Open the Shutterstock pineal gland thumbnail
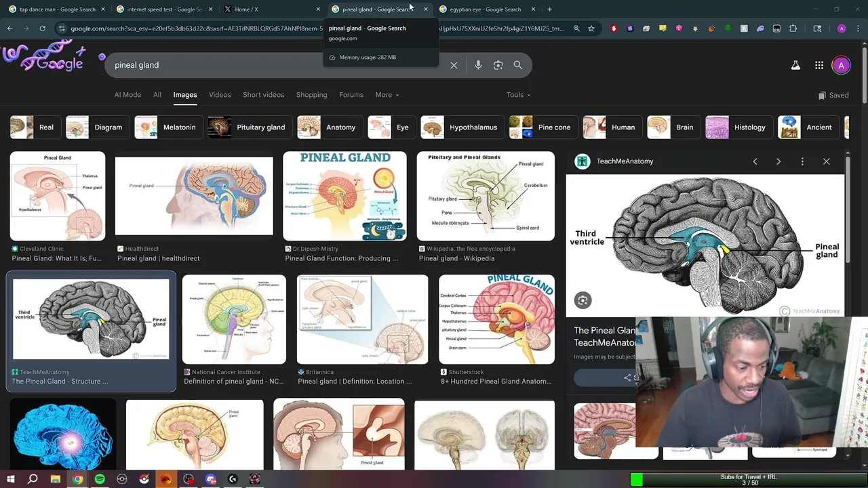 coord(496,319)
